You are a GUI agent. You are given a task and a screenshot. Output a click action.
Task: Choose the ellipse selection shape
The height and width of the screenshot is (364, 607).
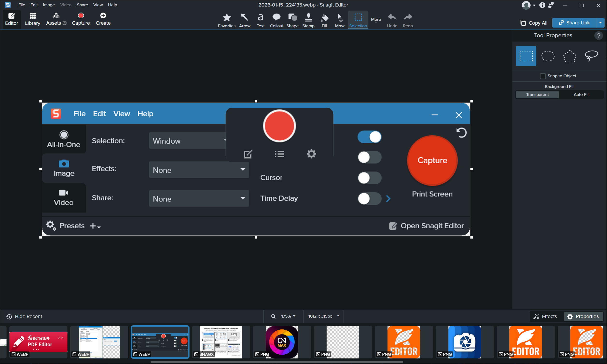pos(548,56)
